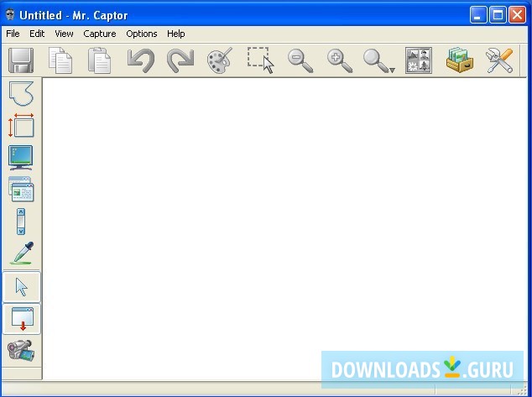This screenshot has height=397, width=532.
Task: Maximize the Mr. Captor window
Action: click(498, 15)
